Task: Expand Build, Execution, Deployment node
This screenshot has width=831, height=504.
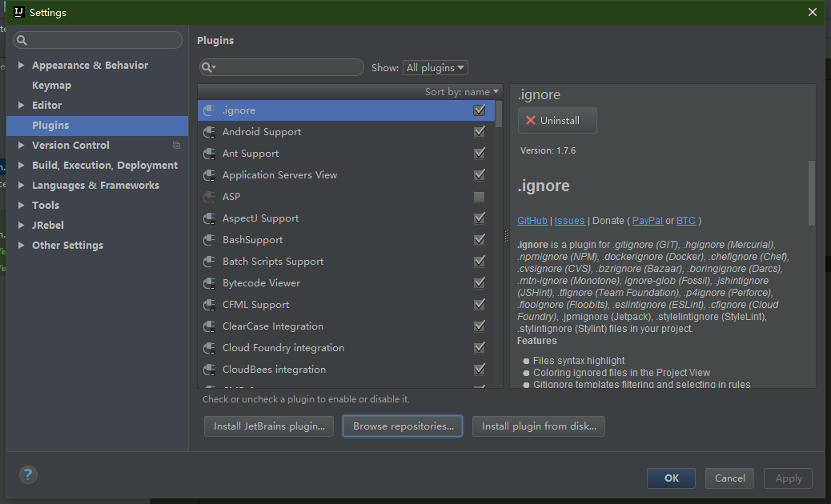Action: click(x=21, y=165)
